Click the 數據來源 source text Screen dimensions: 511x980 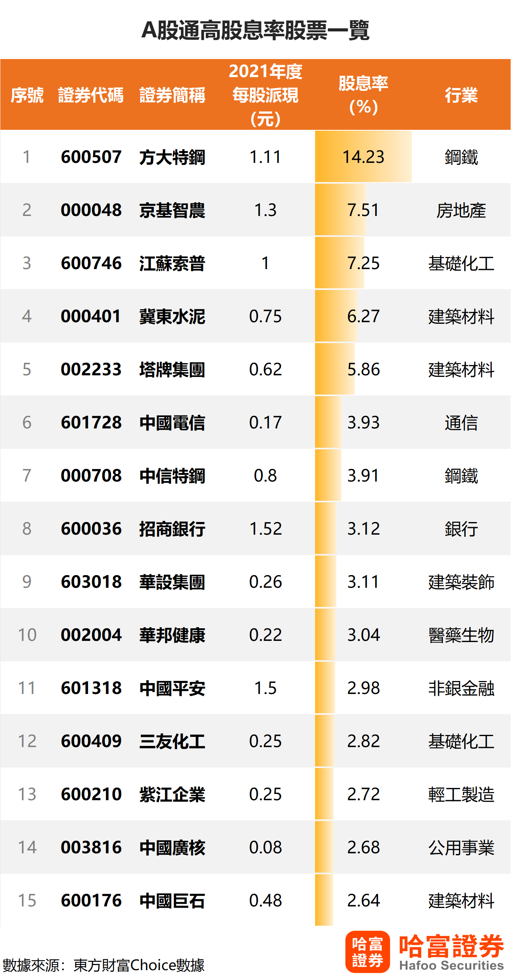[103, 965]
